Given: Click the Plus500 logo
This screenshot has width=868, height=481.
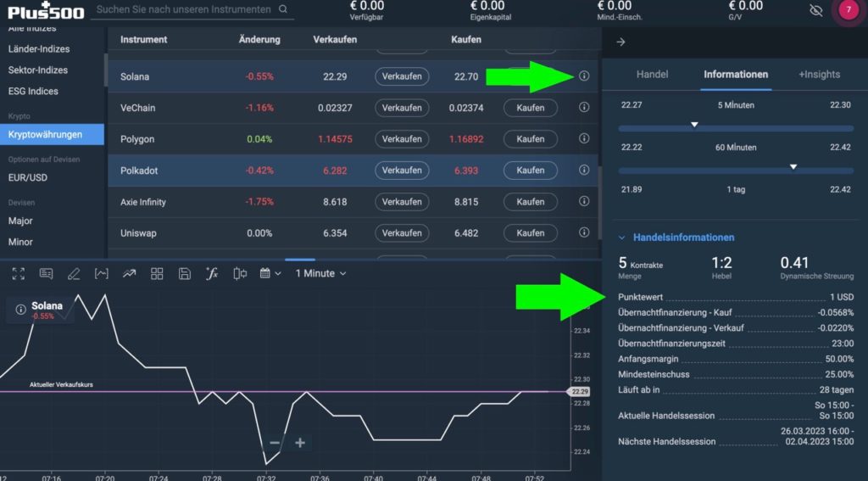Looking at the screenshot, I should (x=46, y=10).
